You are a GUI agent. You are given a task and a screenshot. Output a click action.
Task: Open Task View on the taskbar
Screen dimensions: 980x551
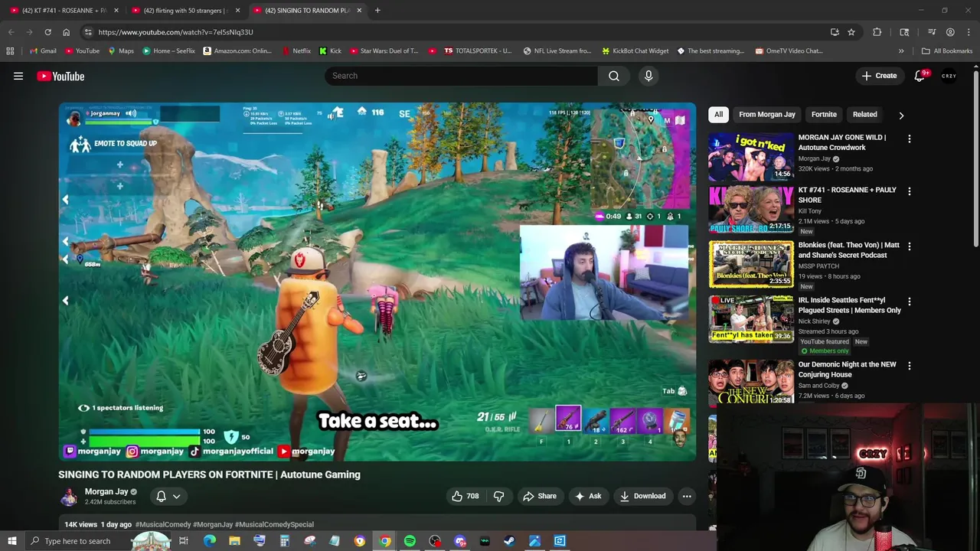pyautogui.click(x=184, y=541)
